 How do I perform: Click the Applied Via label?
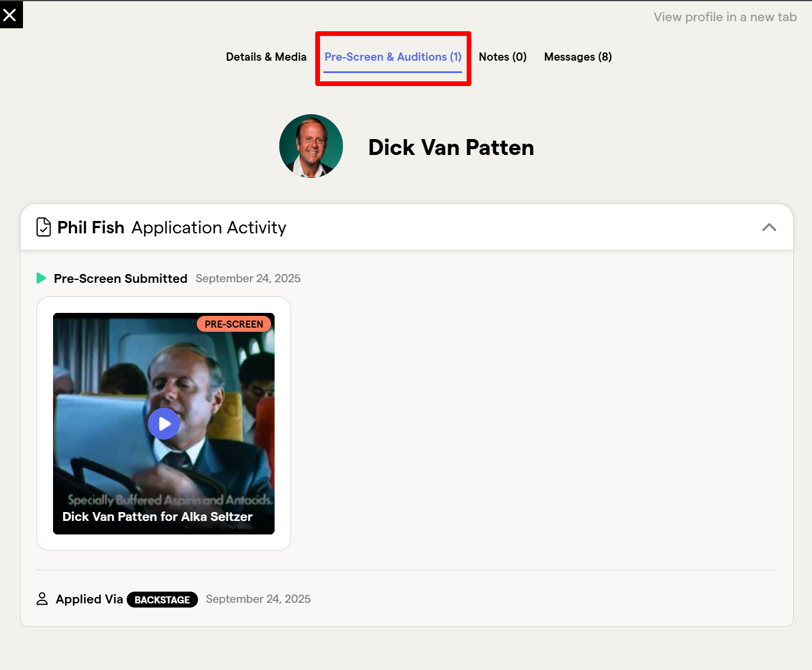click(x=90, y=599)
